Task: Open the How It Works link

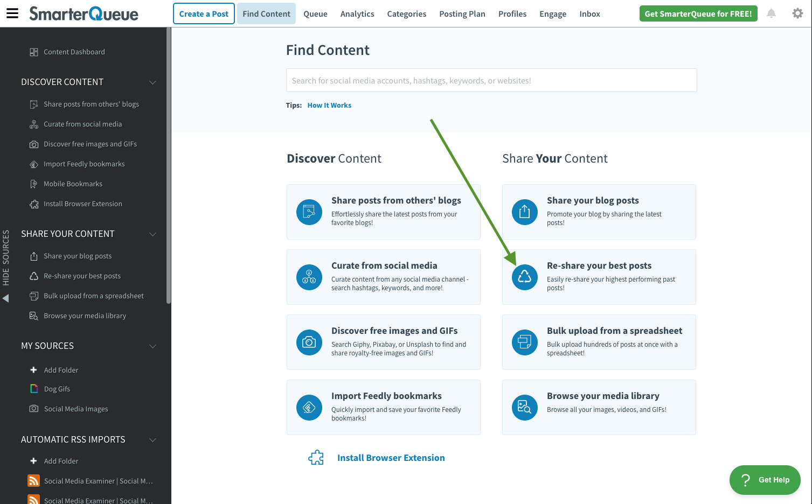Action: (329, 106)
